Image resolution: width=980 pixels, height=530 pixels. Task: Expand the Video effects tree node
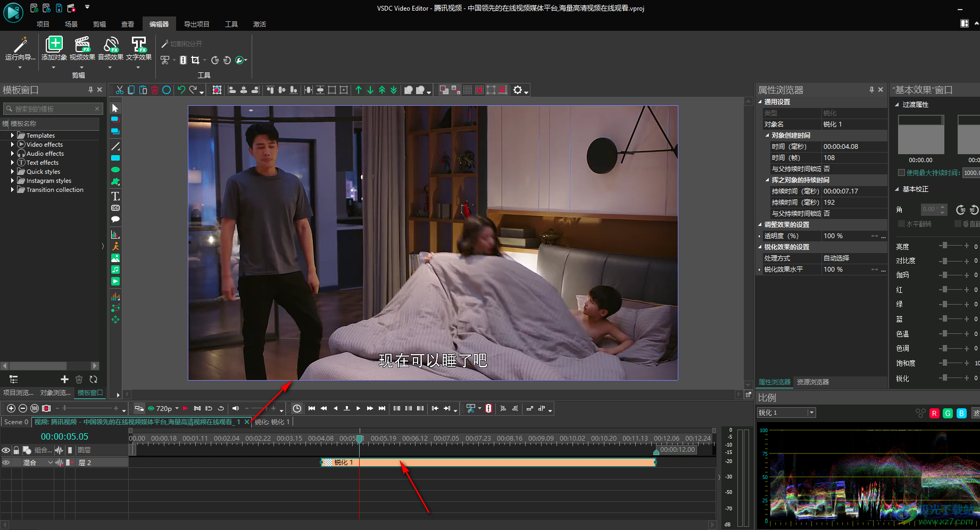click(x=12, y=145)
